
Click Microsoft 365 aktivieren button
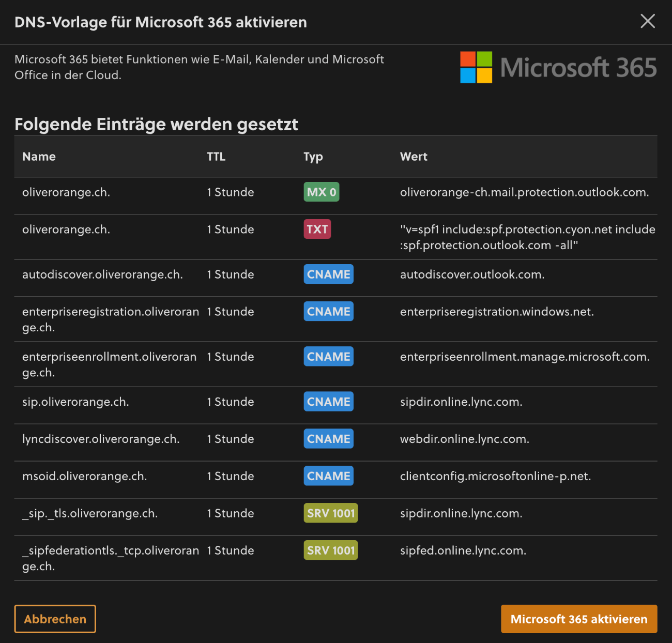coord(579,619)
